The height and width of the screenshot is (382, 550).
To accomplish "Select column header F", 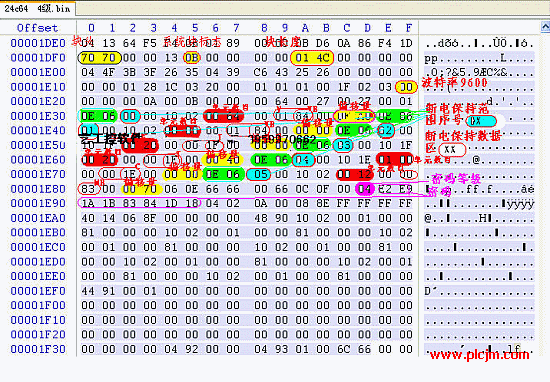I will (409, 28).
